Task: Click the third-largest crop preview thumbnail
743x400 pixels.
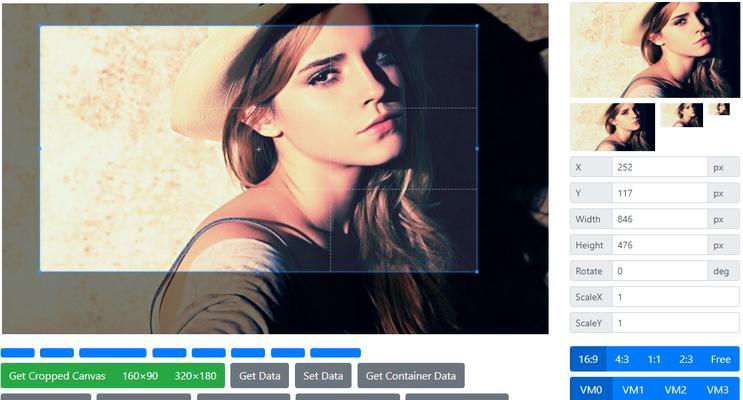Action: point(681,115)
